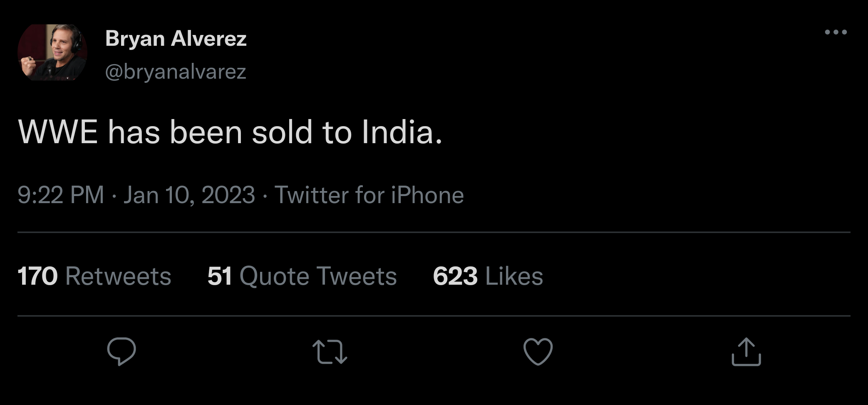The width and height of the screenshot is (868, 405).
Task: Click the word "India" in the tweet
Action: click(x=398, y=132)
